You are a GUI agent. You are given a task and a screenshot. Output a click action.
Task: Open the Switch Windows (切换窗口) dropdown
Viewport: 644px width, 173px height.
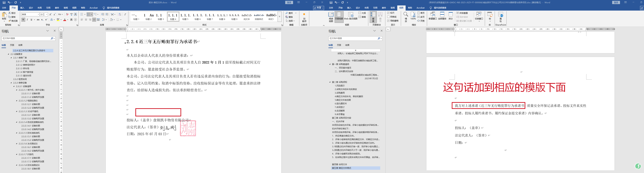(x=479, y=17)
